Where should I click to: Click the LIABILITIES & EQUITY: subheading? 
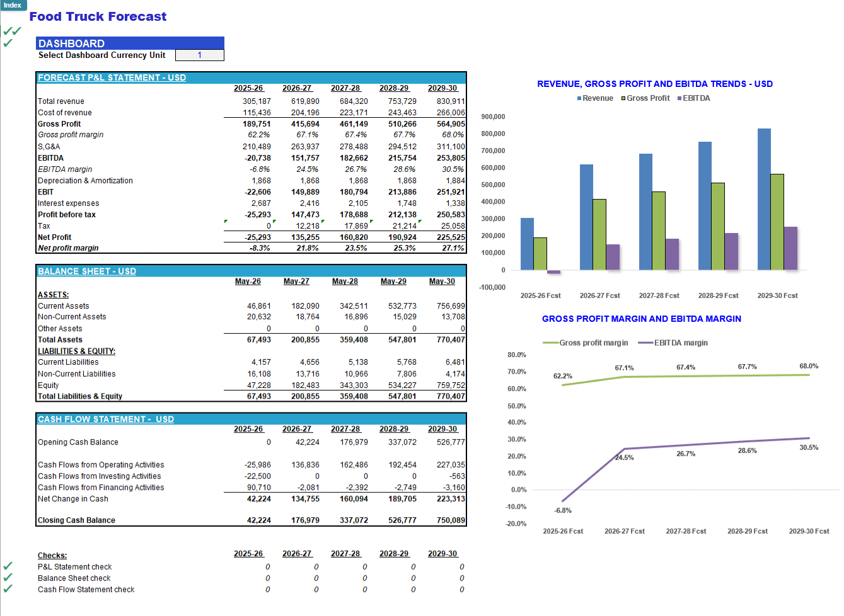[x=76, y=351]
